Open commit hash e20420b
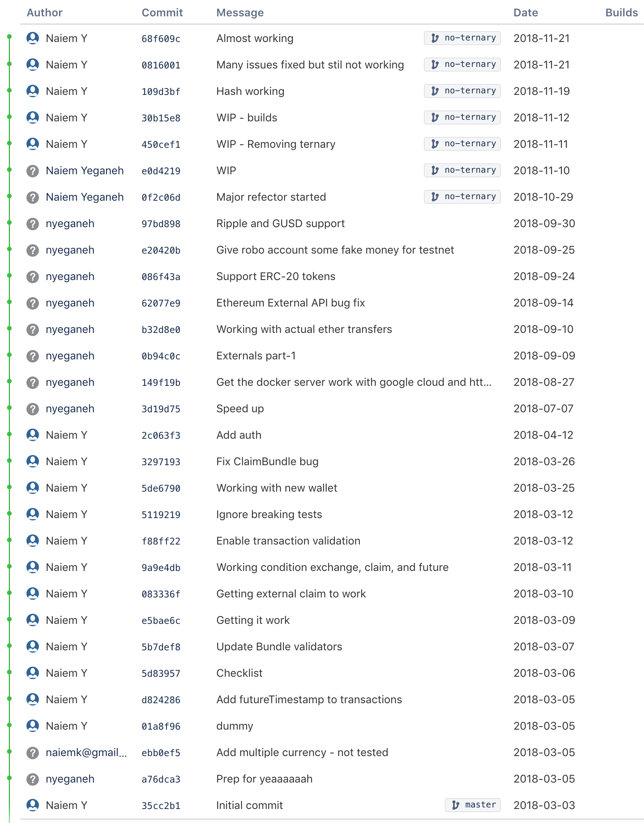 pyautogui.click(x=161, y=250)
